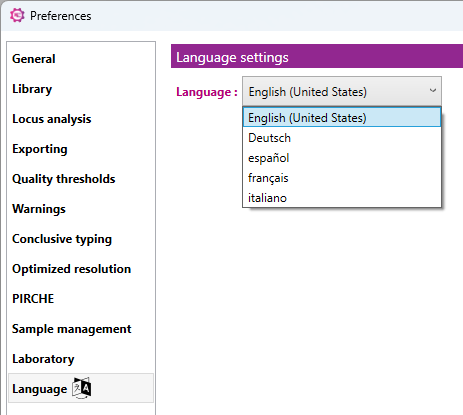The width and height of the screenshot is (463, 415).
Task: Switch to Quality thresholds section
Action: tap(64, 179)
